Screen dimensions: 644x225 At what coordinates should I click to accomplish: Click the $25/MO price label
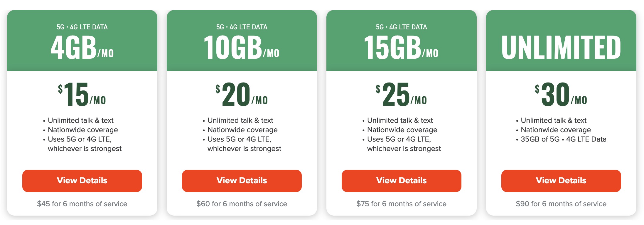pyautogui.click(x=401, y=94)
